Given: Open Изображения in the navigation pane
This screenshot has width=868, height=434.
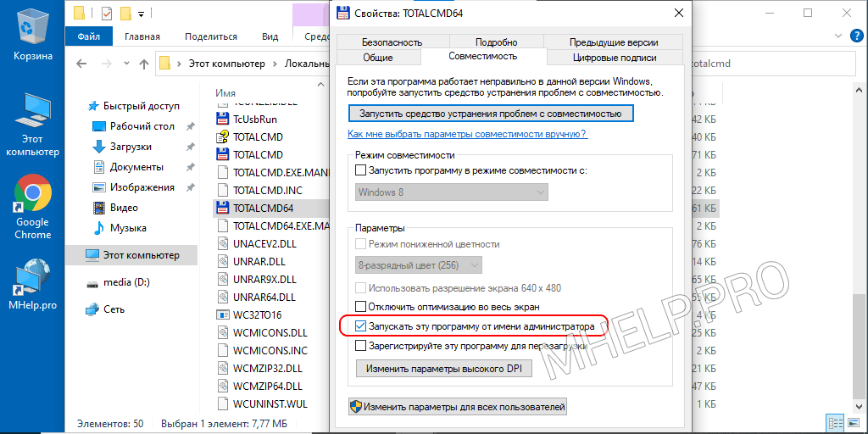Looking at the screenshot, I should (x=142, y=187).
